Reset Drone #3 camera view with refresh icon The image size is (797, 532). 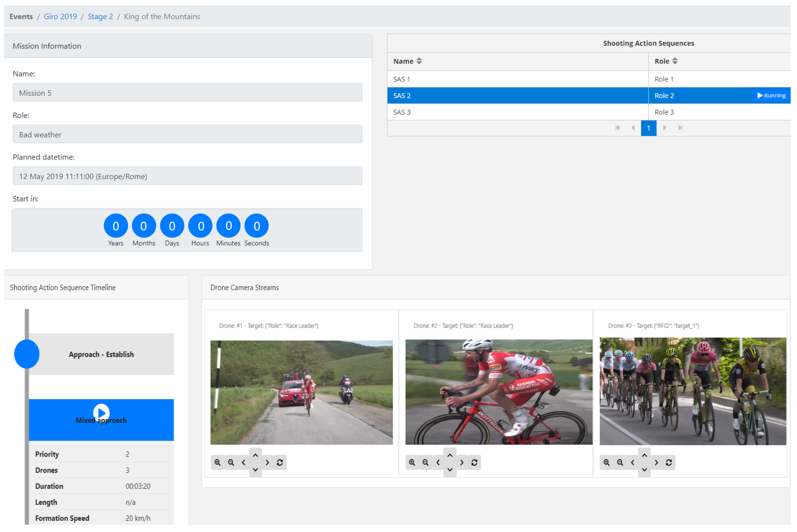click(669, 462)
